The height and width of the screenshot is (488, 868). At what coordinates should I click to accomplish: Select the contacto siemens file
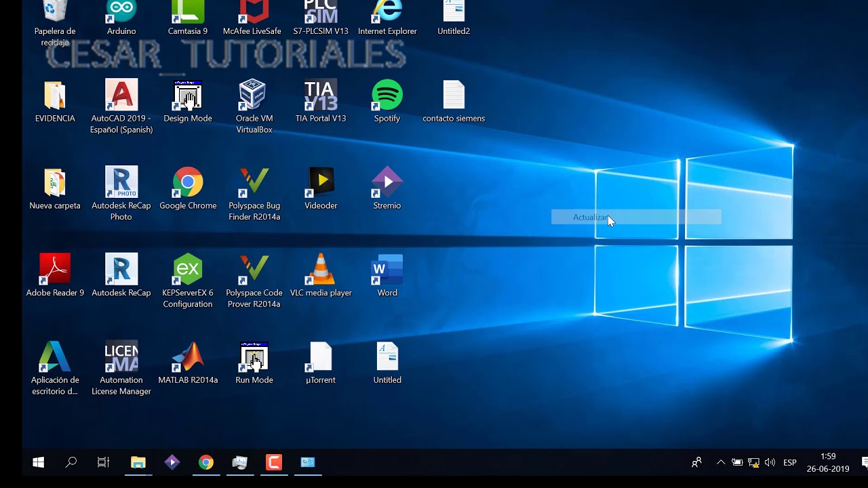(454, 102)
